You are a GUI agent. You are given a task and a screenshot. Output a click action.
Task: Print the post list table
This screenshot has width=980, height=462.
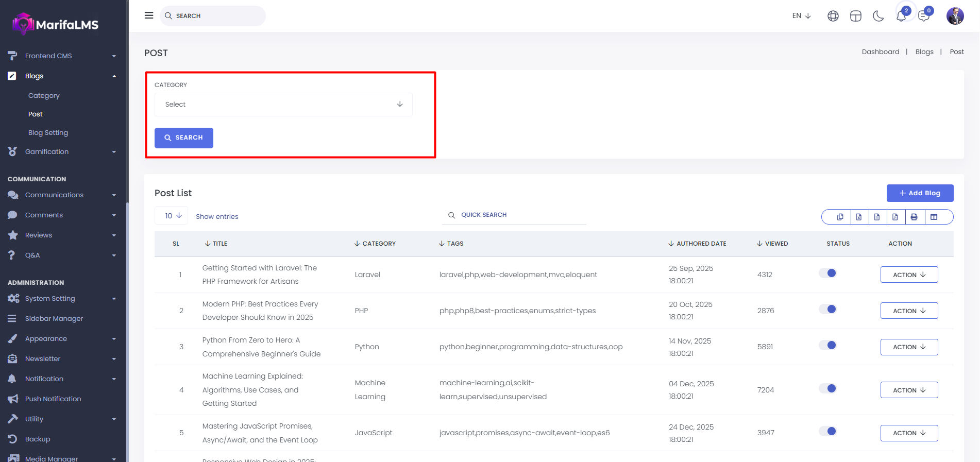click(x=914, y=217)
